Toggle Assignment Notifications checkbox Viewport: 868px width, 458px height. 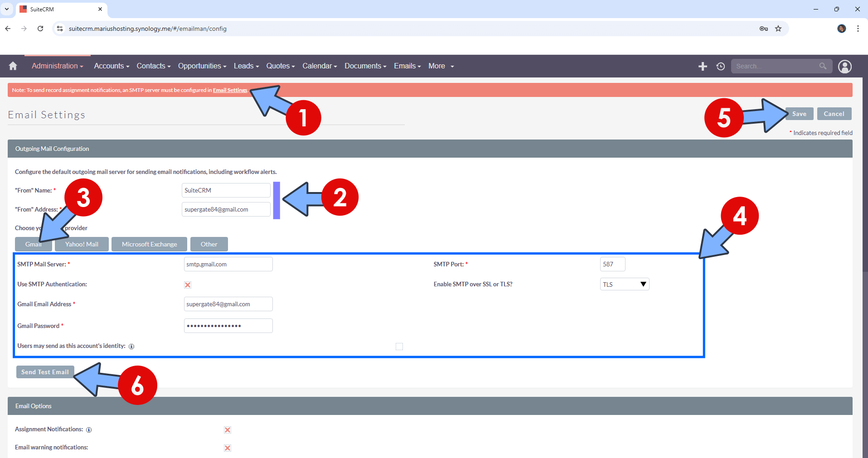[x=228, y=430]
